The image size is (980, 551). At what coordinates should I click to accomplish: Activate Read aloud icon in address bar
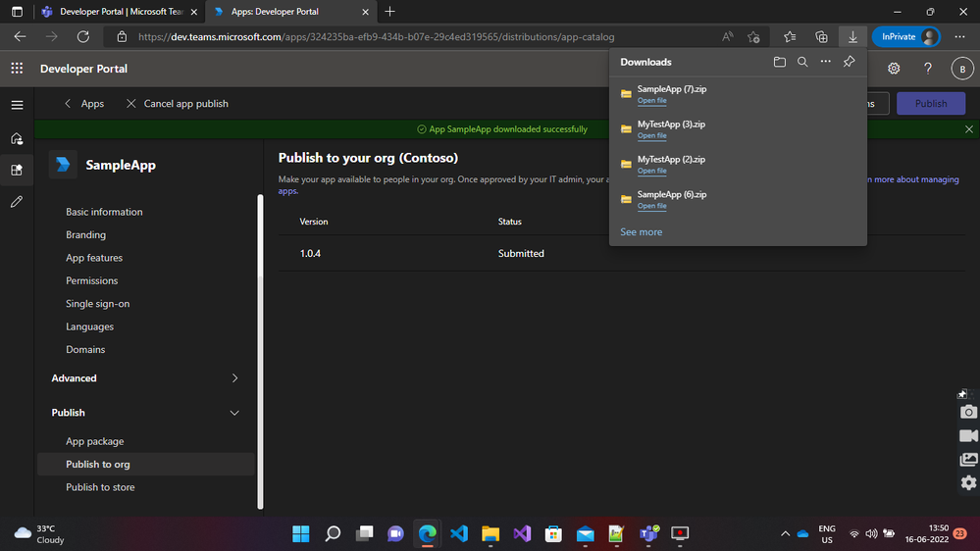(x=728, y=37)
